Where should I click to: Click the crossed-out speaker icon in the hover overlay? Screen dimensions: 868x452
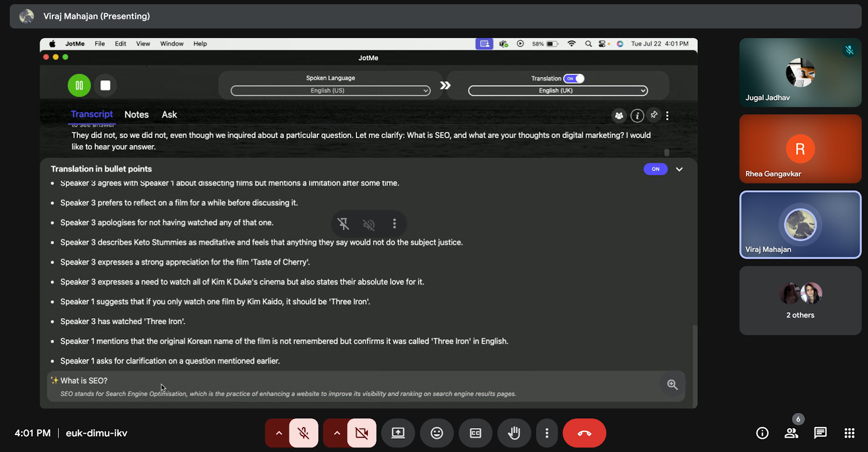369,224
